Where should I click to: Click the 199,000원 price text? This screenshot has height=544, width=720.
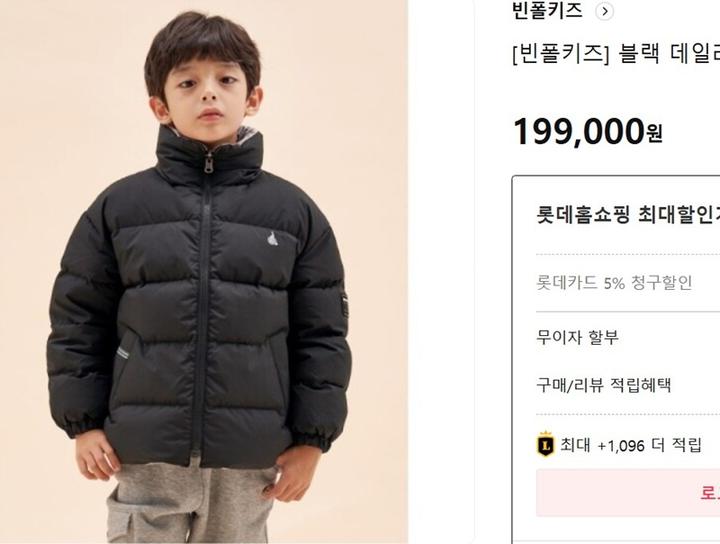point(587,132)
